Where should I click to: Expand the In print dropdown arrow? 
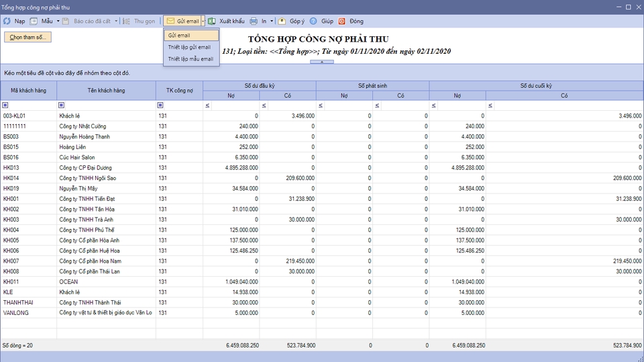[272, 21]
